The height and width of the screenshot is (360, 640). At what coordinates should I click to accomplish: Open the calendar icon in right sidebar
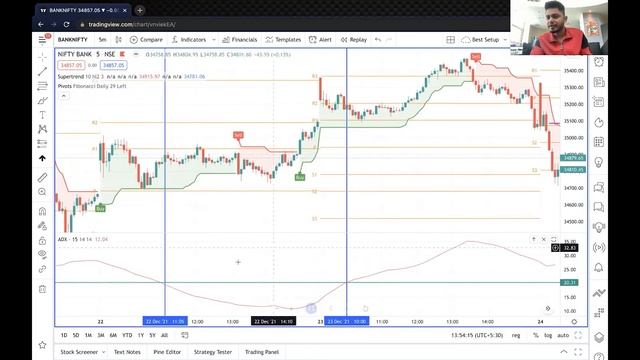point(599,142)
